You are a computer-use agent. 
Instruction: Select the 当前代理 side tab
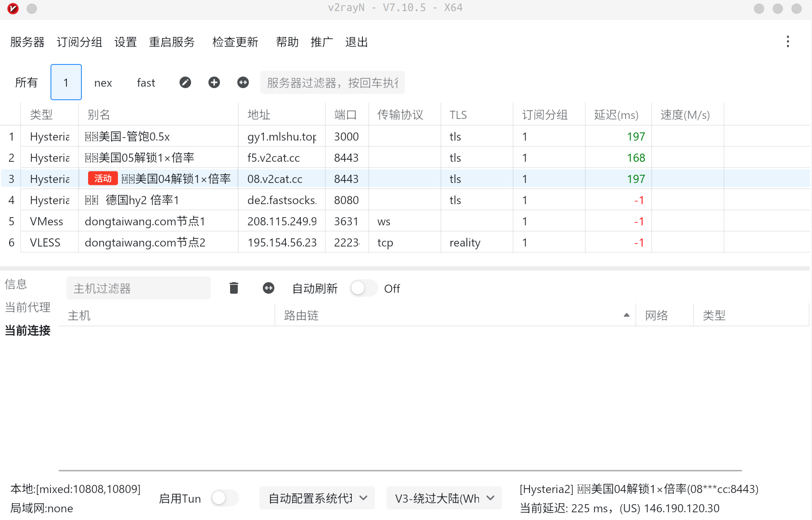28,307
